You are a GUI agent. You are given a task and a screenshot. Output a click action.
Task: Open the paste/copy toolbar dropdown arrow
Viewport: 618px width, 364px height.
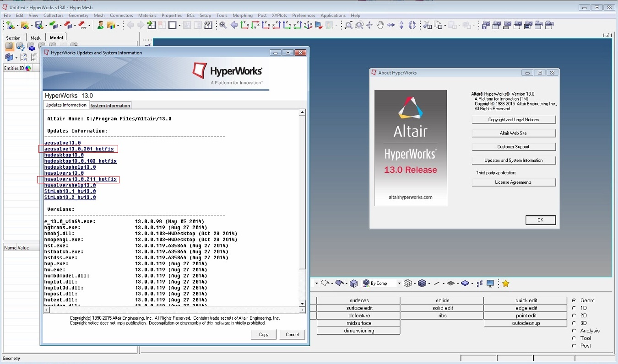click(x=445, y=25)
